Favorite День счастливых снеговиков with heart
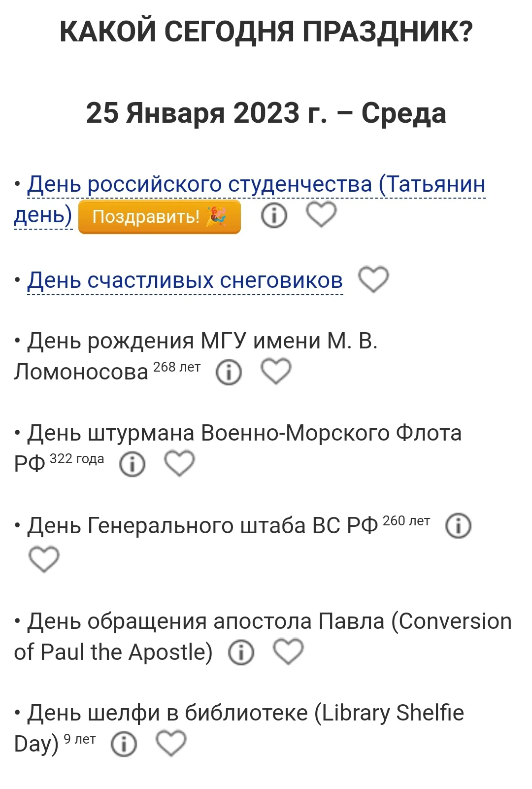Viewport: 532px width, 789px height. (x=373, y=279)
